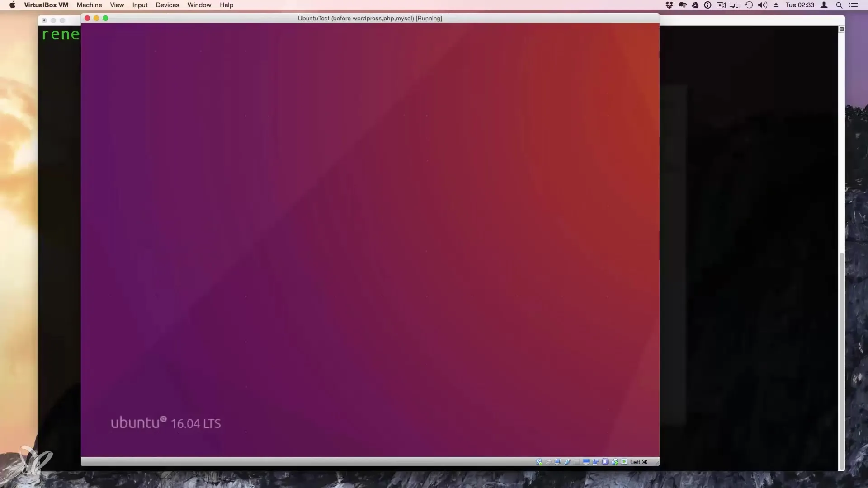Open the 1Password menu bar icon
Image resolution: width=868 pixels, height=488 pixels.
tap(708, 5)
